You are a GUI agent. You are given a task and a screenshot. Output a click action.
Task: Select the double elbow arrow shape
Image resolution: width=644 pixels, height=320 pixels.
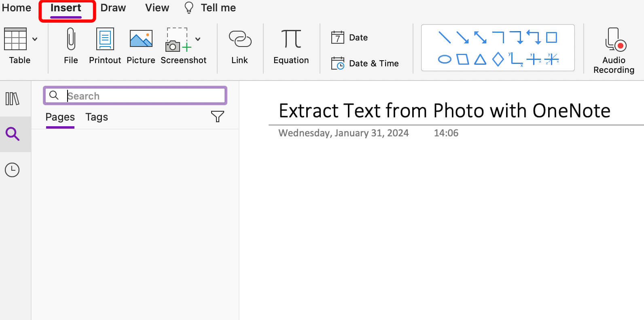[534, 37]
